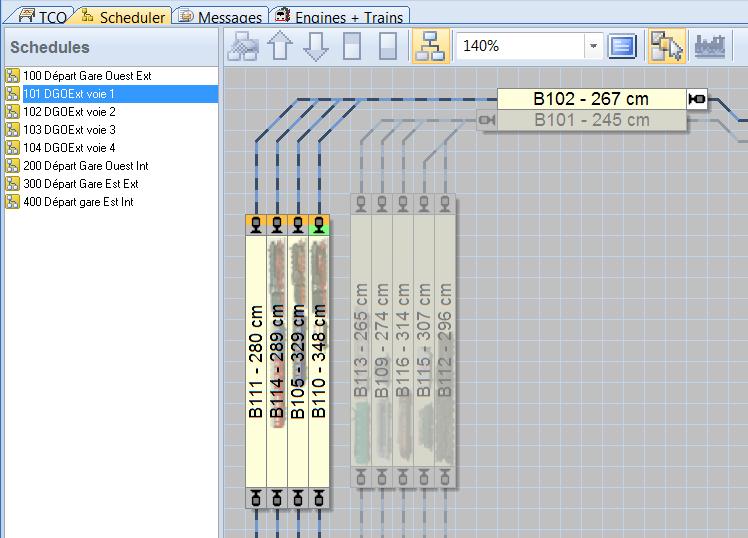748x538 pixels.
Task: Click green top marker of block B110
Action: (x=319, y=225)
